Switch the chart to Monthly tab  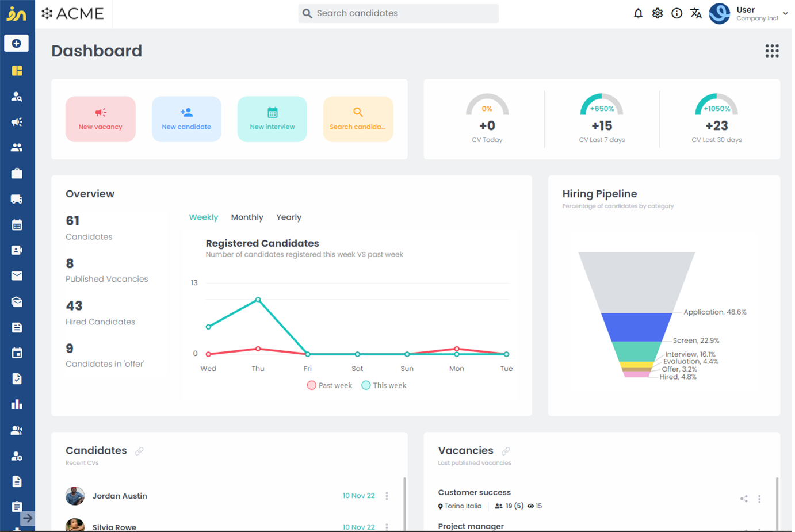pos(247,217)
